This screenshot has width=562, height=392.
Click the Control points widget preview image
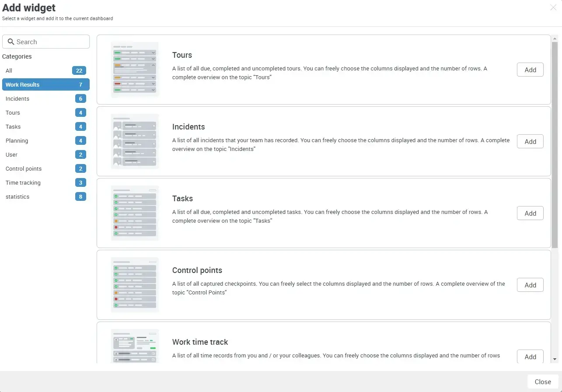[135, 284]
